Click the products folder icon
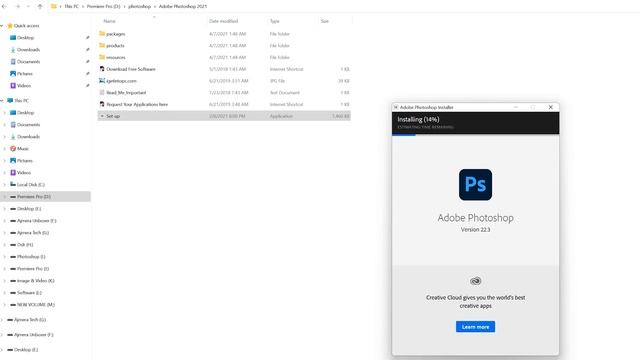Viewport: 640px width, 360px height. click(x=102, y=45)
